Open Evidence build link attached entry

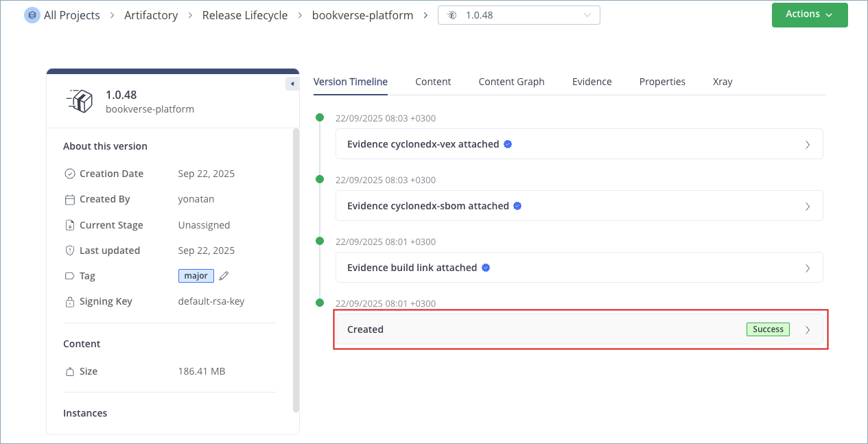coord(579,268)
